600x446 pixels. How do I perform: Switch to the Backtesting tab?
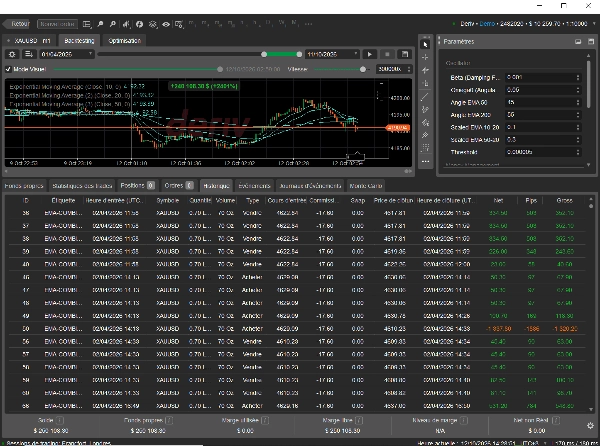[79, 41]
